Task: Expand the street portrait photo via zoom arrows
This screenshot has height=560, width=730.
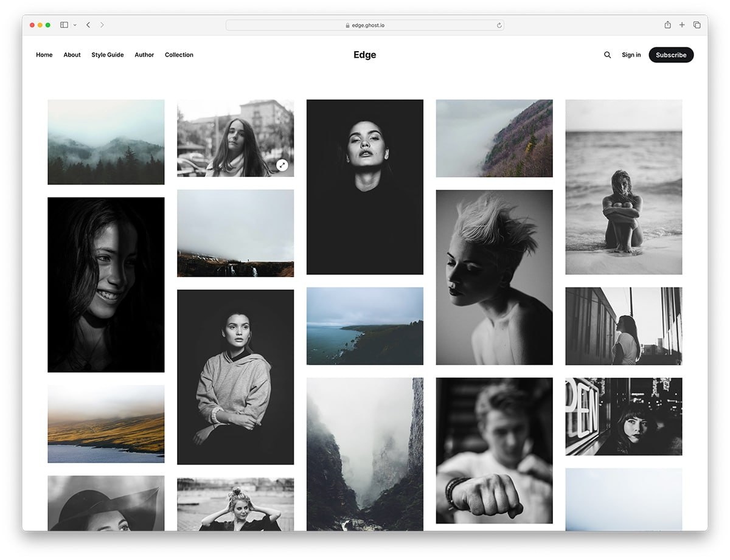Action: coord(282,165)
